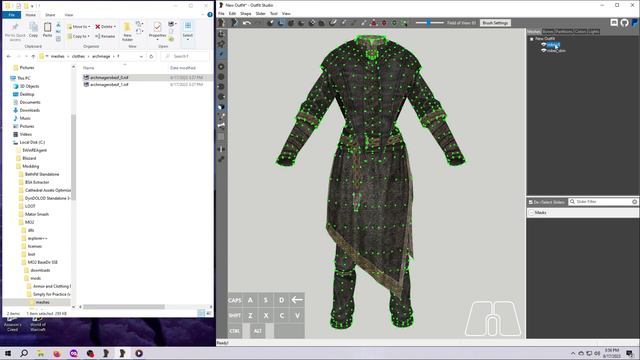This screenshot has height=360, width=640.
Task: Create a New folder in Explorer
Action: [x=127, y=31]
